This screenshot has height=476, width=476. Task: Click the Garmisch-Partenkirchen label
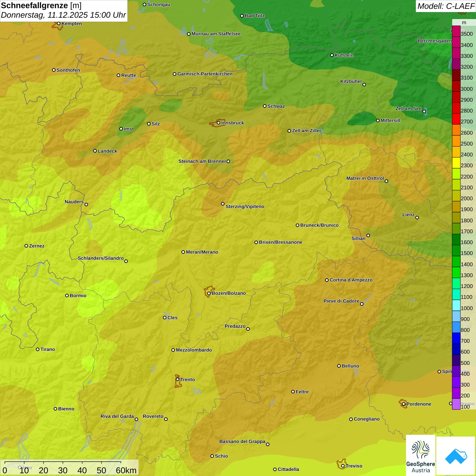(205, 74)
